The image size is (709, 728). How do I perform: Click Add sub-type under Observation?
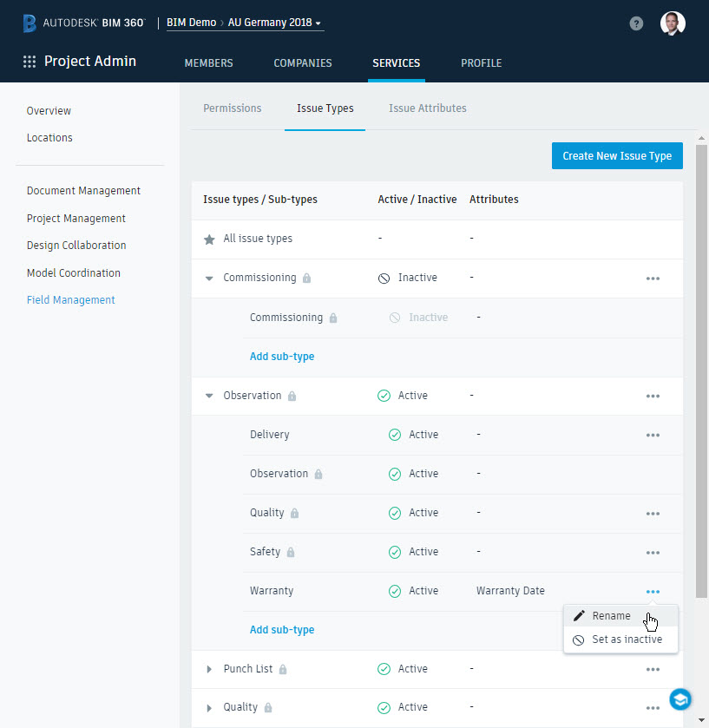(x=281, y=629)
